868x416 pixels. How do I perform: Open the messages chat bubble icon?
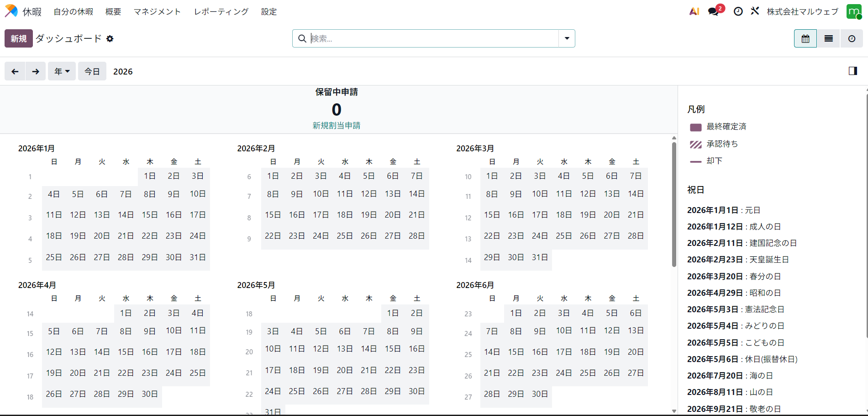713,11
